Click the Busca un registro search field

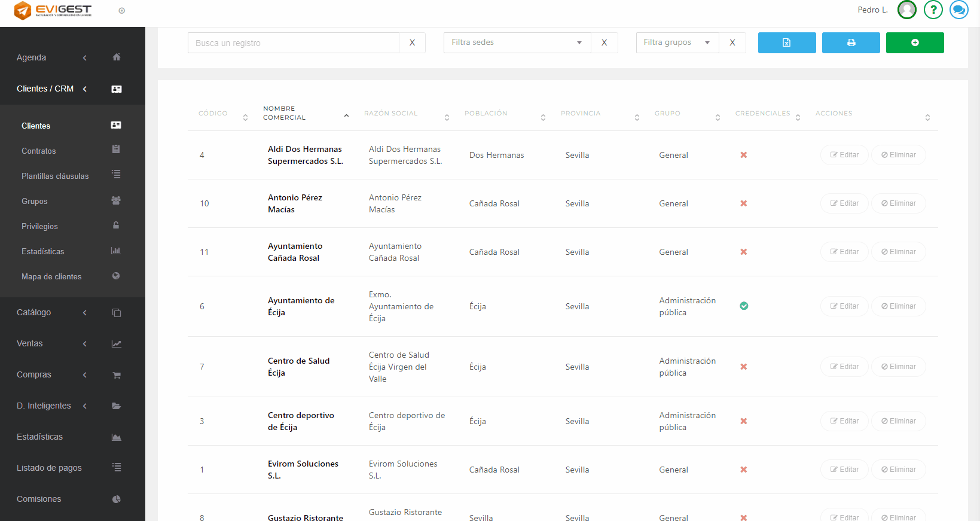pyautogui.click(x=293, y=43)
